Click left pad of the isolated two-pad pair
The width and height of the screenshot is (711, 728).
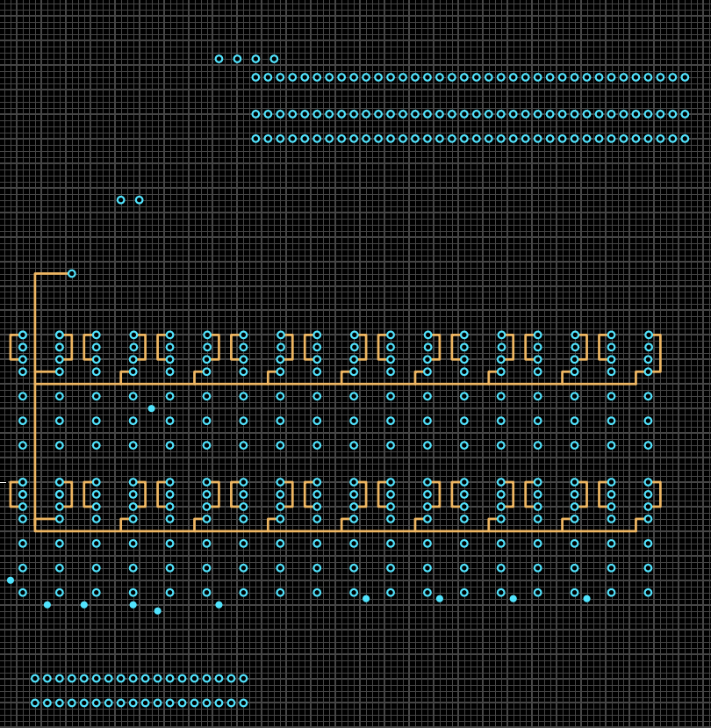(x=121, y=200)
